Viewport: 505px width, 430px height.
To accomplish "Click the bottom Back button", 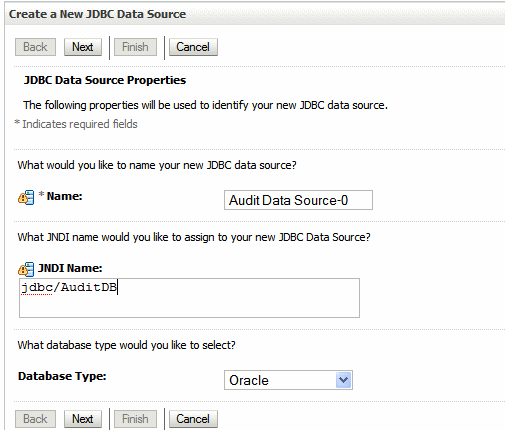I will [35, 419].
